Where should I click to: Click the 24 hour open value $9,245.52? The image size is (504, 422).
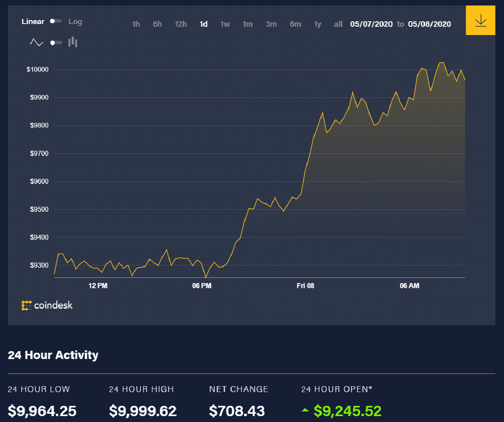(x=348, y=411)
